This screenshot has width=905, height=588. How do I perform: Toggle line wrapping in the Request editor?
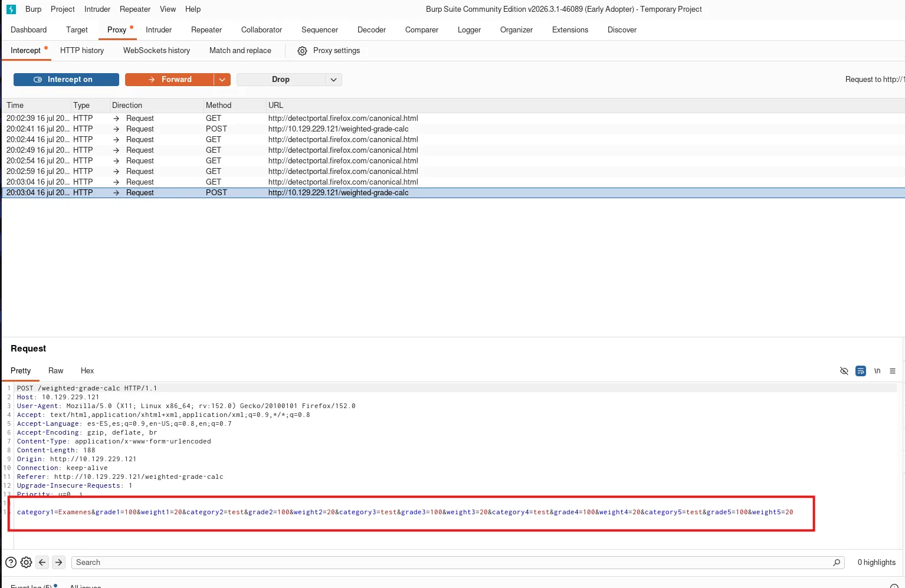861,371
